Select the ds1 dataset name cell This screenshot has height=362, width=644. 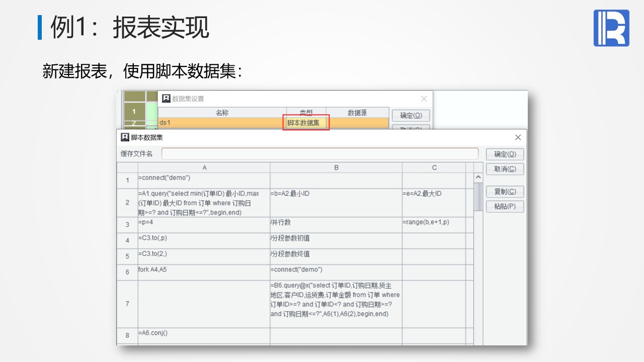pos(222,123)
